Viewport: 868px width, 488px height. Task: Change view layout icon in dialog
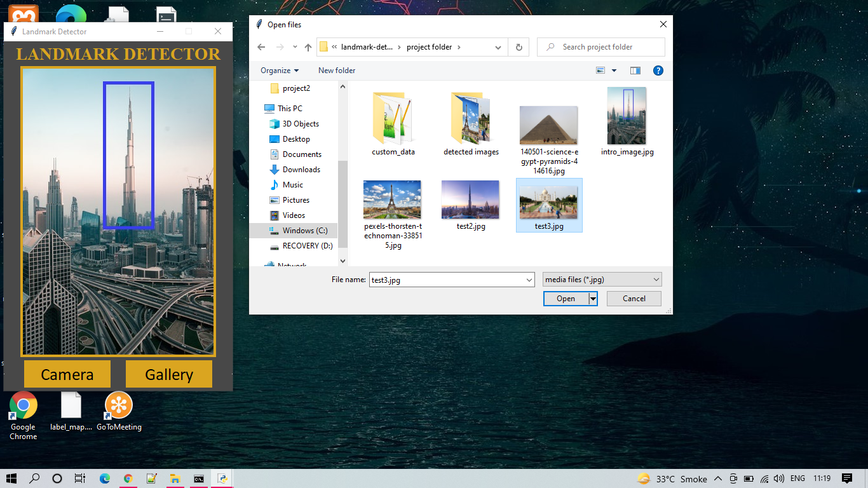[x=600, y=71]
